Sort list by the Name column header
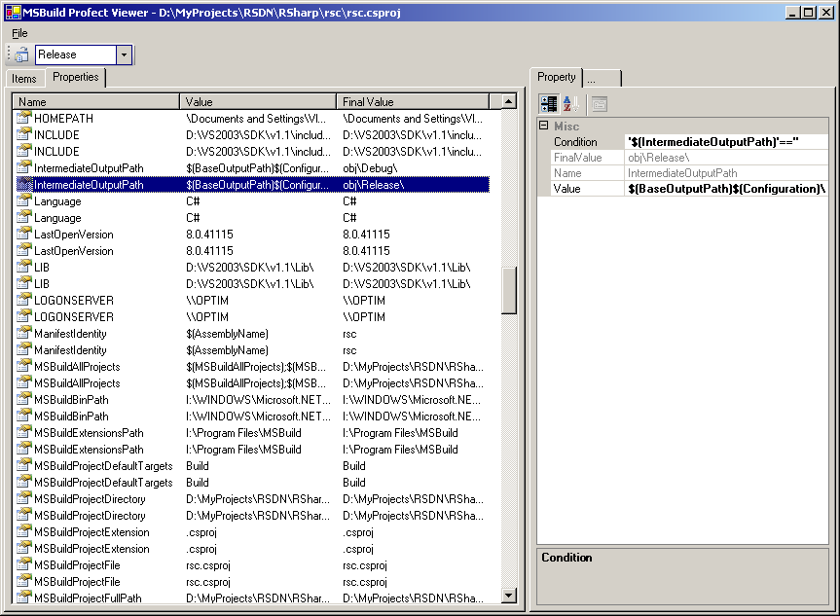 pyautogui.click(x=95, y=101)
